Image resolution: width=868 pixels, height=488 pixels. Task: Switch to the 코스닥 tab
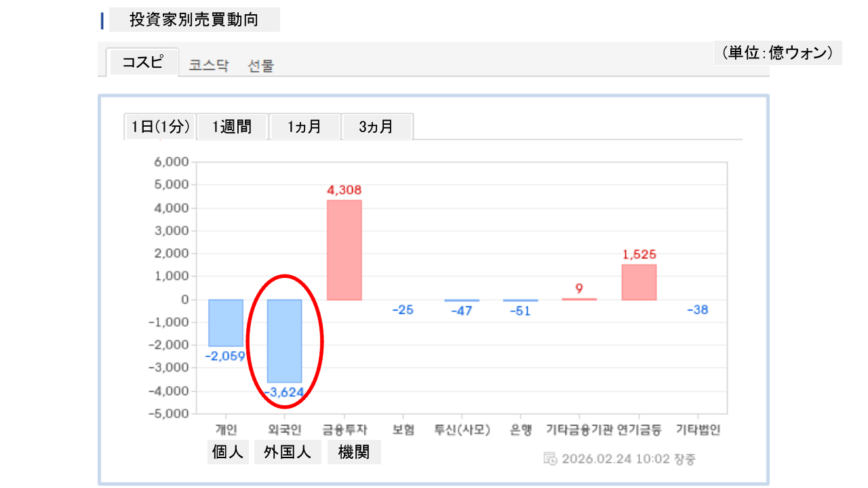209,66
